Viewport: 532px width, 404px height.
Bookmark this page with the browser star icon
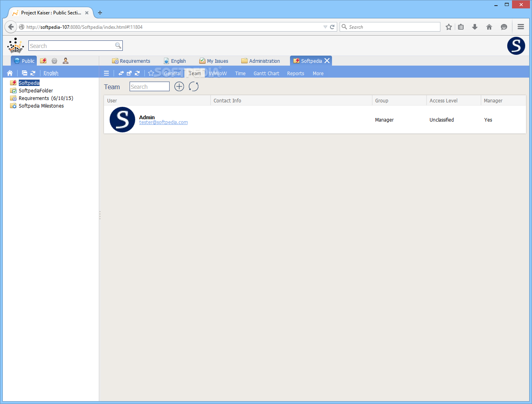[449, 27]
